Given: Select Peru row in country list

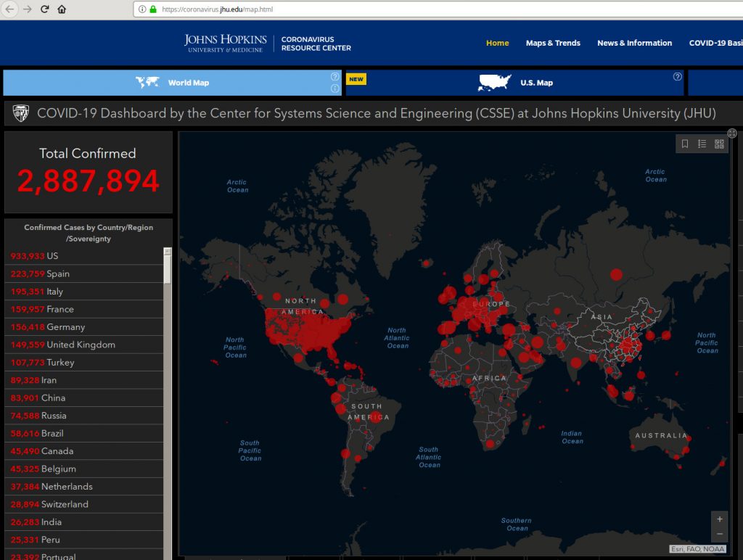Looking at the screenshot, I should (x=84, y=540).
